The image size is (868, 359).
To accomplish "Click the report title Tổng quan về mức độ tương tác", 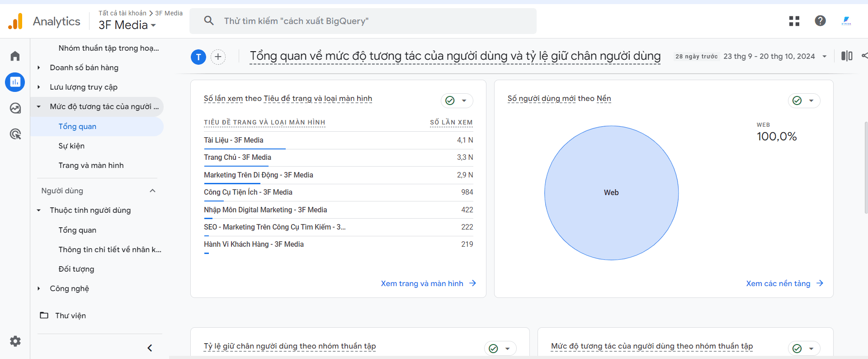I will (455, 56).
